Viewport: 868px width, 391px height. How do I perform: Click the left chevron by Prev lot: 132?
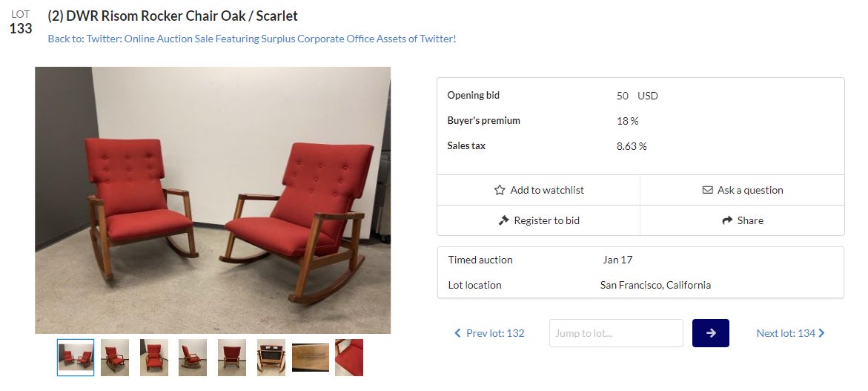[x=457, y=334]
